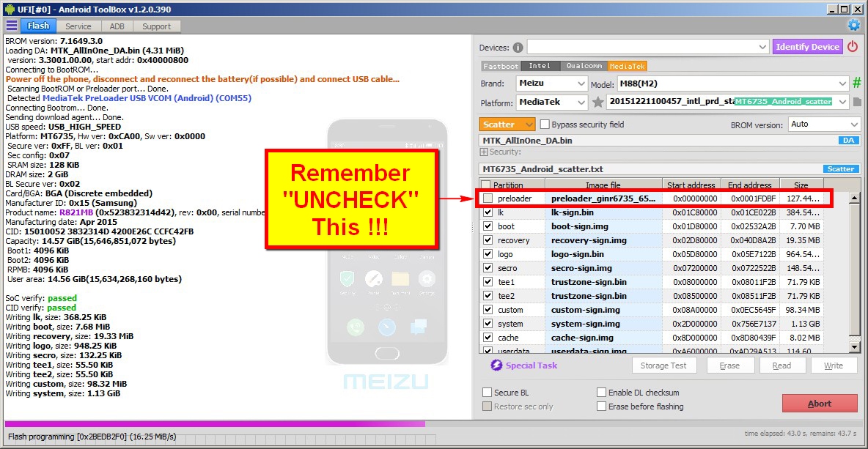The height and width of the screenshot is (449, 868).
Task: Switch to the Flash tab
Action: 38,26
